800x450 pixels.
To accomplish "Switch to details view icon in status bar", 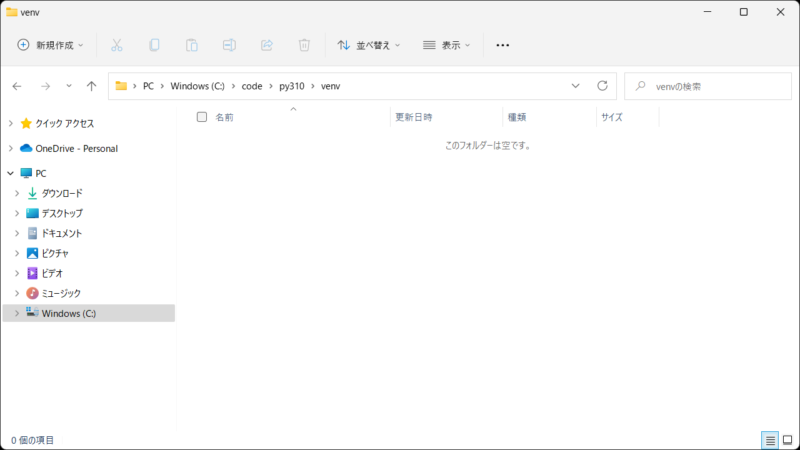I will [x=770, y=440].
